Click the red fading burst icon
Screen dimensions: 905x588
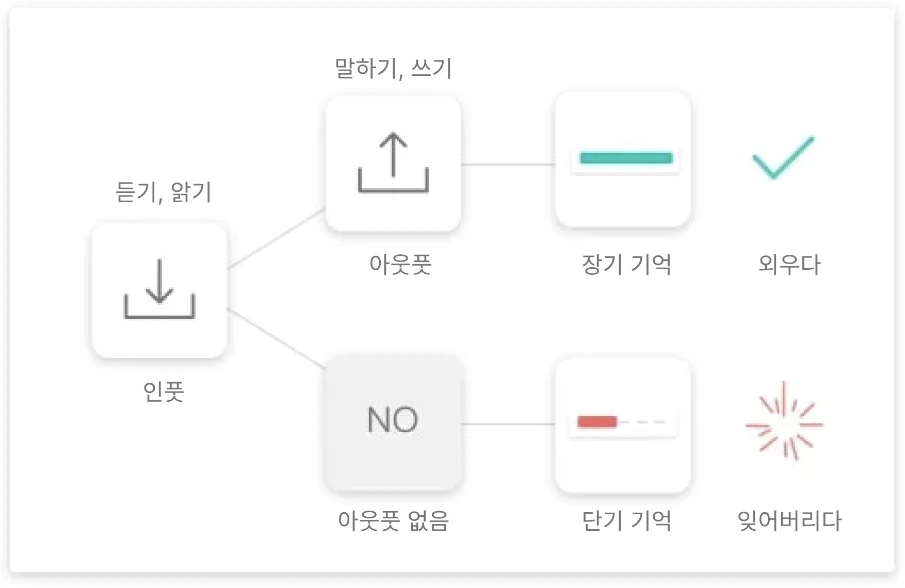(x=784, y=421)
